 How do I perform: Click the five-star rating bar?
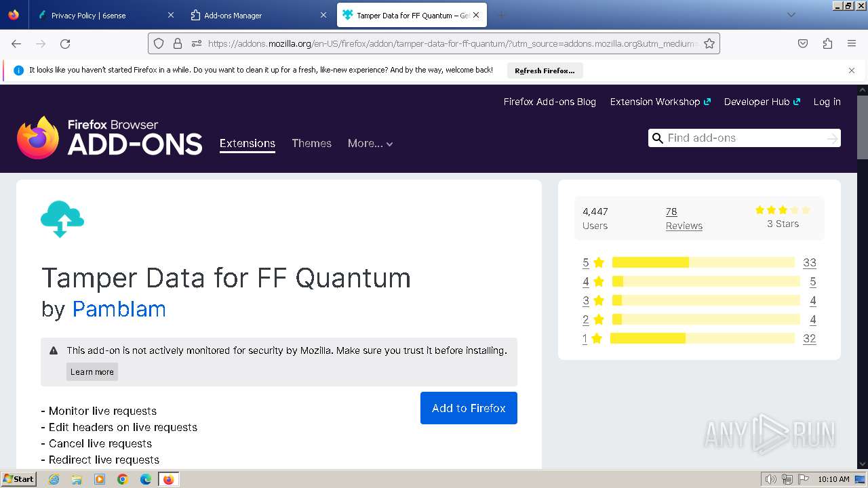(x=703, y=262)
